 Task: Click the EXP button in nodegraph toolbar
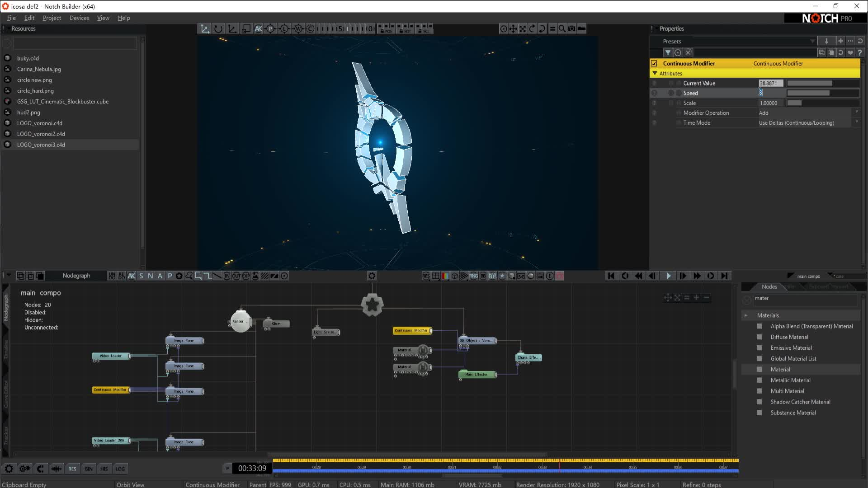tap(246, 276)
